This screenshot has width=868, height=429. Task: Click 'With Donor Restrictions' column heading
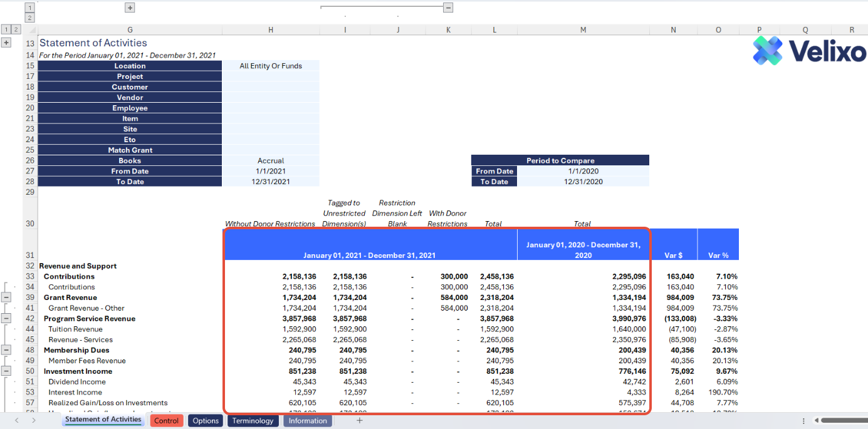pos(447,219)
